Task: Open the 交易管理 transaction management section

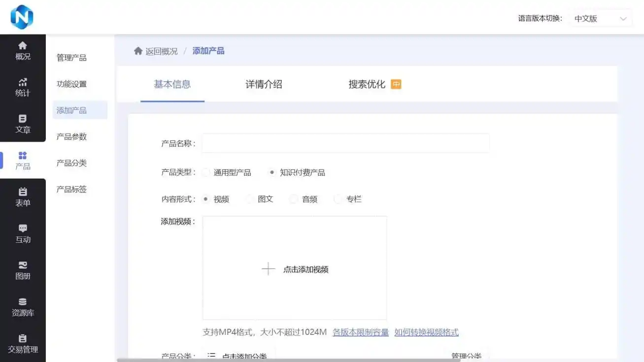Action: (22, 344)
